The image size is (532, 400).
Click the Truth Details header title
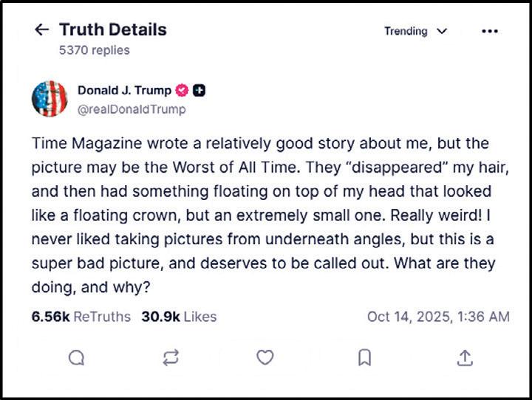coord(112,30)
